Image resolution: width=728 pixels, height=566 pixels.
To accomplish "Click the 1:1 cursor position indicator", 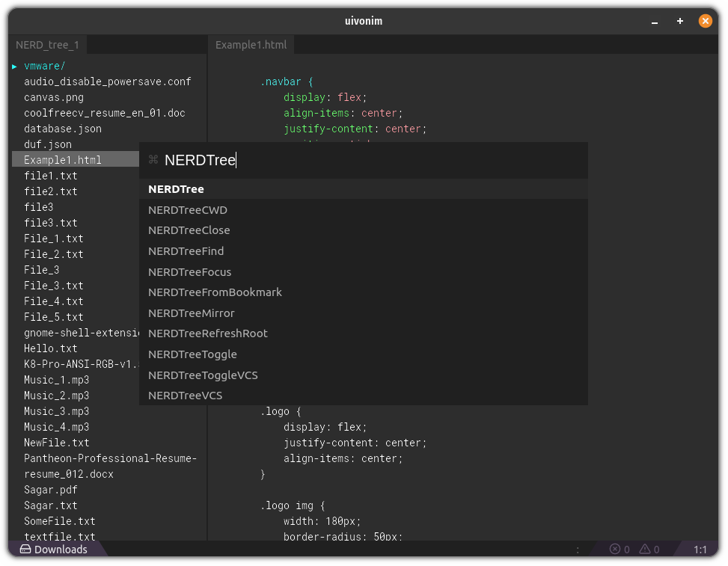I will (700, 550).
